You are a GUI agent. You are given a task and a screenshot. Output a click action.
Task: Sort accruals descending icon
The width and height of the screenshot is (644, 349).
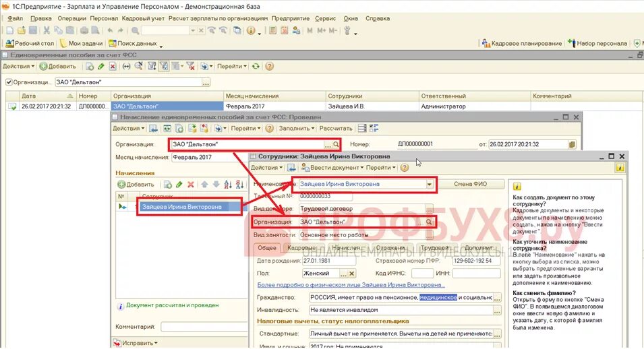point(240,185)
